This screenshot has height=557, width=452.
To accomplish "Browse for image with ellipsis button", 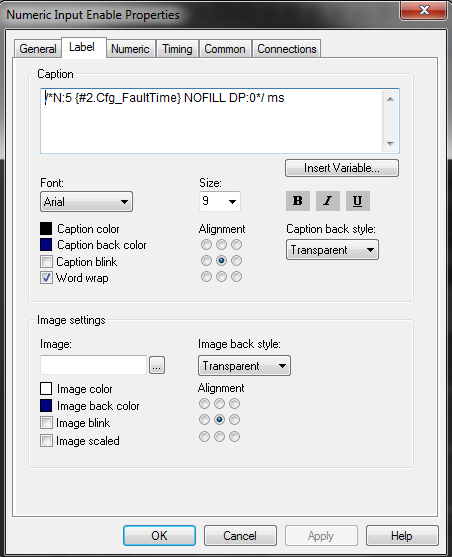I will coord(157,365).
